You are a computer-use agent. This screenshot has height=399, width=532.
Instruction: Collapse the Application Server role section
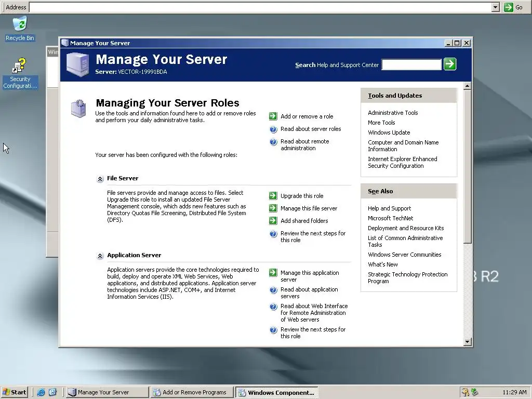tap(100, 256)
